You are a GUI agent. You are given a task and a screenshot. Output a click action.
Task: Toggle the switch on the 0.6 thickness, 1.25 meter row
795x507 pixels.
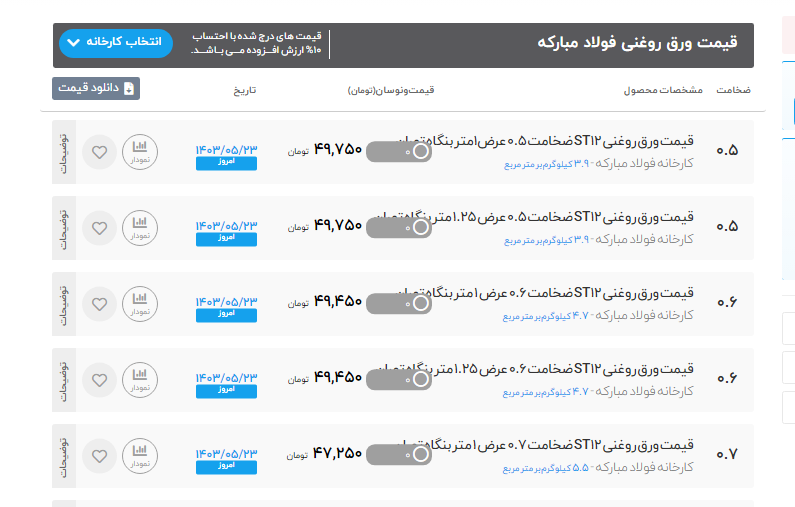[x=399, y=379]
